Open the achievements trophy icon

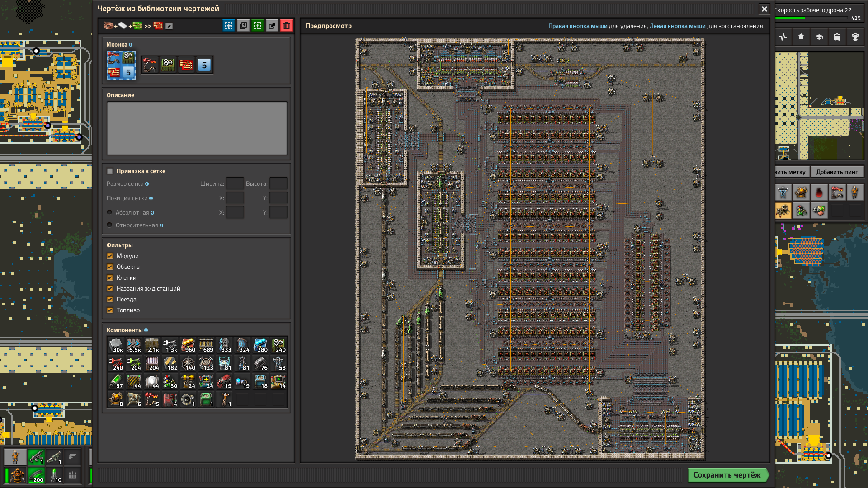point(855,37)
